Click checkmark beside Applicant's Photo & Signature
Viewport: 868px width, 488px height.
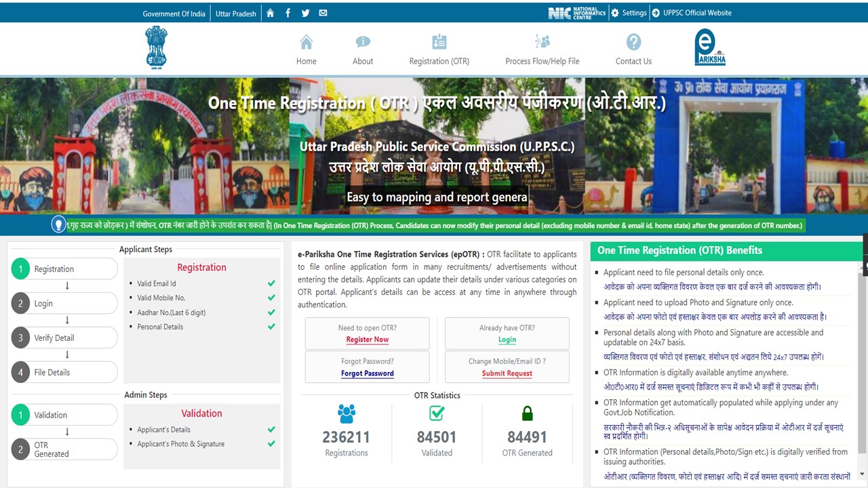click(x=271, y=444)
